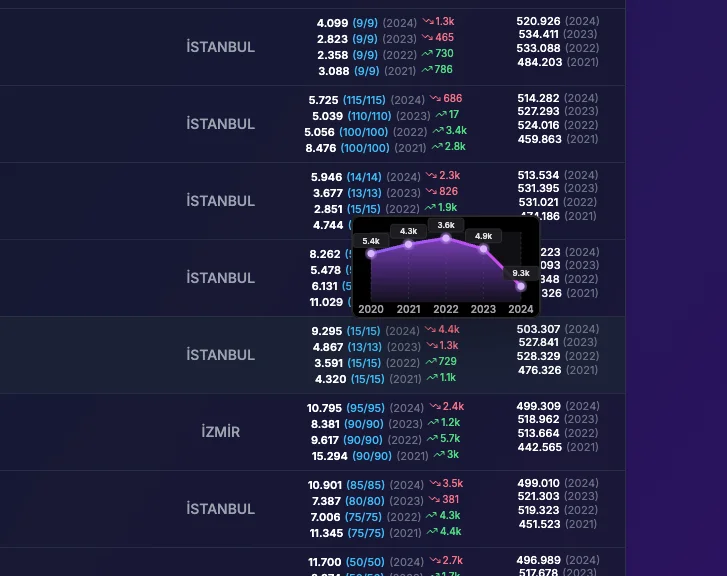Viewport: 727px width, 576px height.
Task: Click the upward trend icon beside 5.7k
Action: 432,438
